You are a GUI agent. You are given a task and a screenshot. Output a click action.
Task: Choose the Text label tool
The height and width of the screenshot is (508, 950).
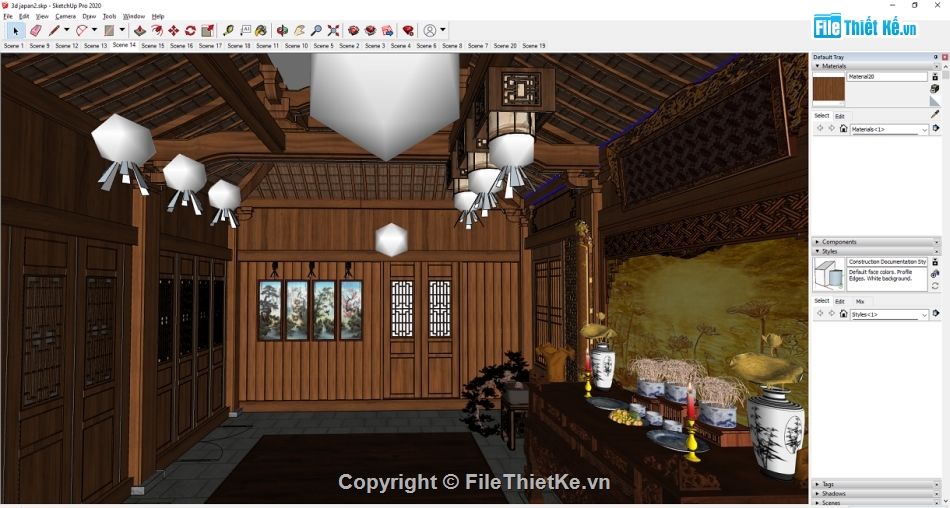point(245,30)
